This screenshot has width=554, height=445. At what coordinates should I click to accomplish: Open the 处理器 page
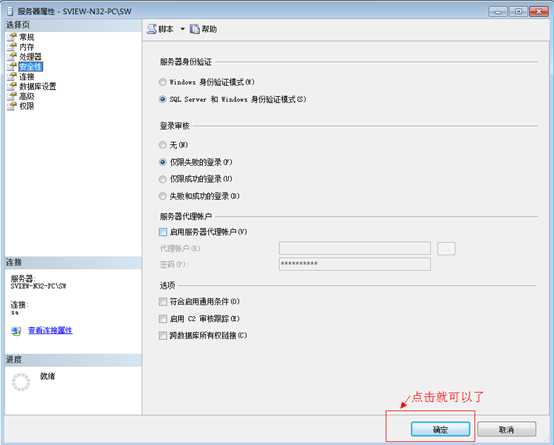[x=30, y=57]
